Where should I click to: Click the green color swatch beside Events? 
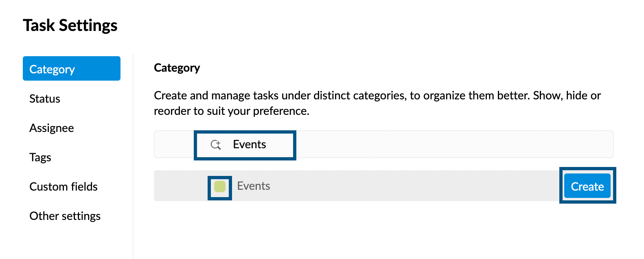219,186
